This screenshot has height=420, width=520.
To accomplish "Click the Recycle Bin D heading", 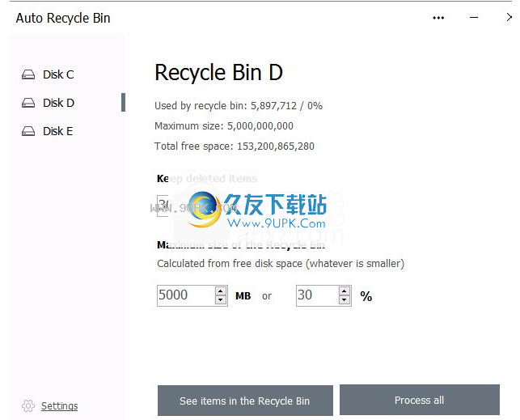I will (x=218, y=73).
